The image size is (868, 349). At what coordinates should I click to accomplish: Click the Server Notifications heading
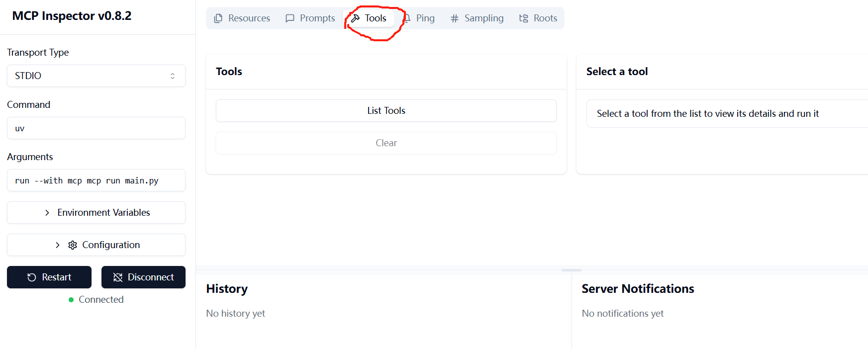point(638,289)
